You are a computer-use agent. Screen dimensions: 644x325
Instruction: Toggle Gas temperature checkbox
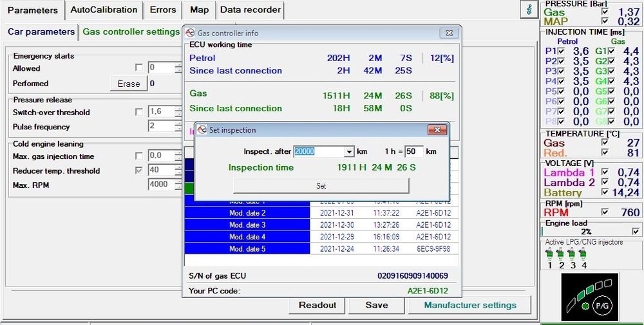tap(605, 142)
